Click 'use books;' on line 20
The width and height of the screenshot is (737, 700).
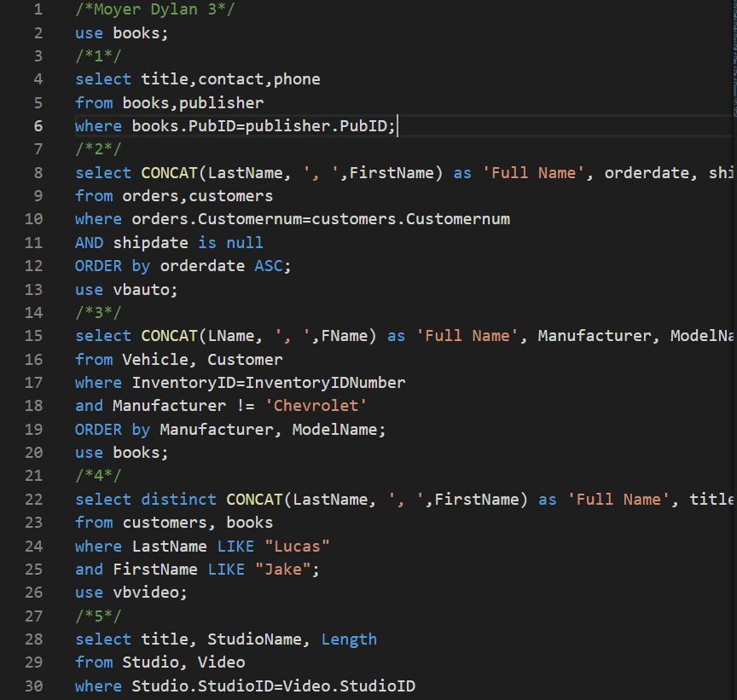(x=121, y=453)
